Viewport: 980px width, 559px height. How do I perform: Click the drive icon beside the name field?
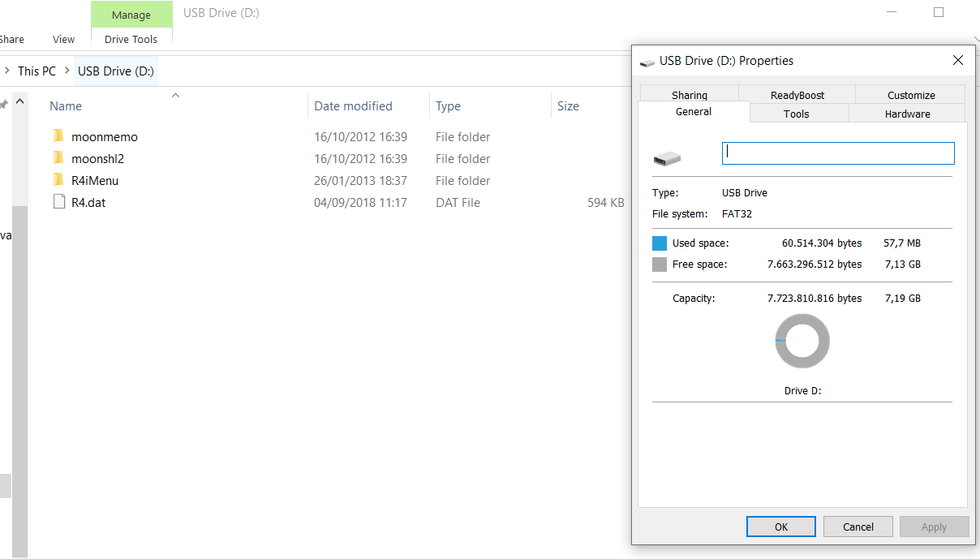[667, 158]
